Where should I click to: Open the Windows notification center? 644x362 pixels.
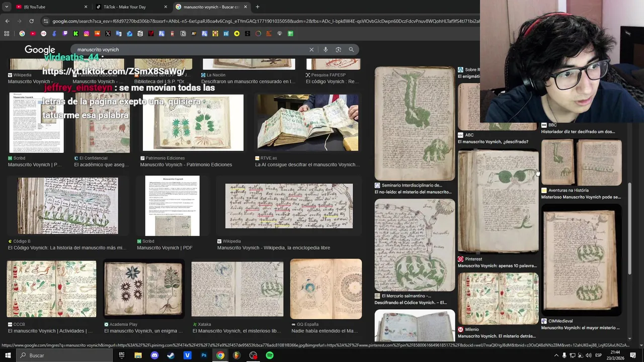pos(633,355)
